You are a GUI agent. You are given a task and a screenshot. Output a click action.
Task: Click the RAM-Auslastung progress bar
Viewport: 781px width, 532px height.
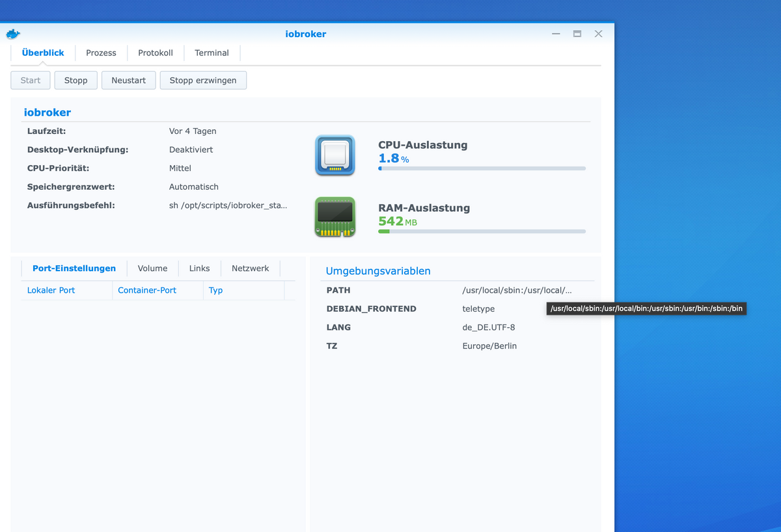[482, 232]
